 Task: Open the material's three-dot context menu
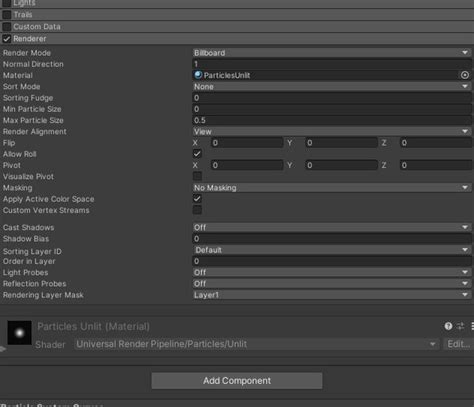[472, 326]
